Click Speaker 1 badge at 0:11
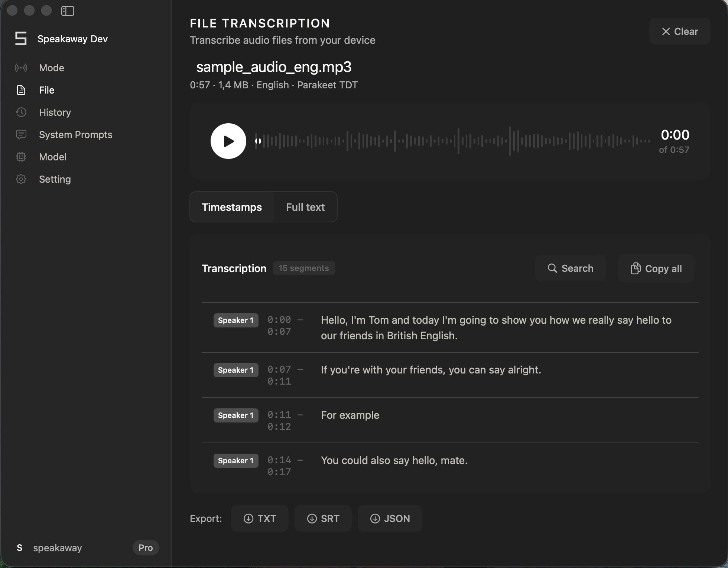Viewport: 728px width, 568px height. tap(236, 415)
